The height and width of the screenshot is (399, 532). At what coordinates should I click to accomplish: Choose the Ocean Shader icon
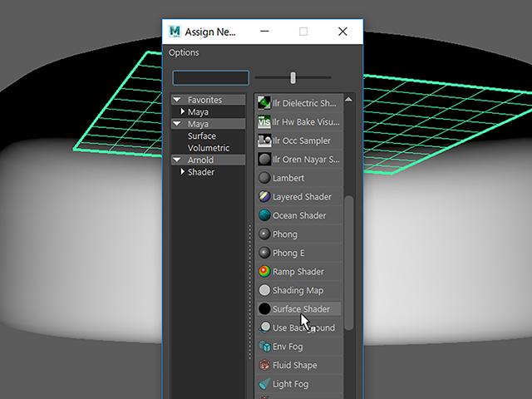[x=264, y=215]
